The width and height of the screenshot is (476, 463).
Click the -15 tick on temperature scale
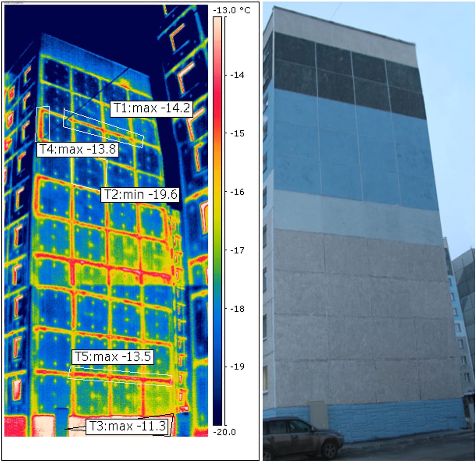coord(237,133)
